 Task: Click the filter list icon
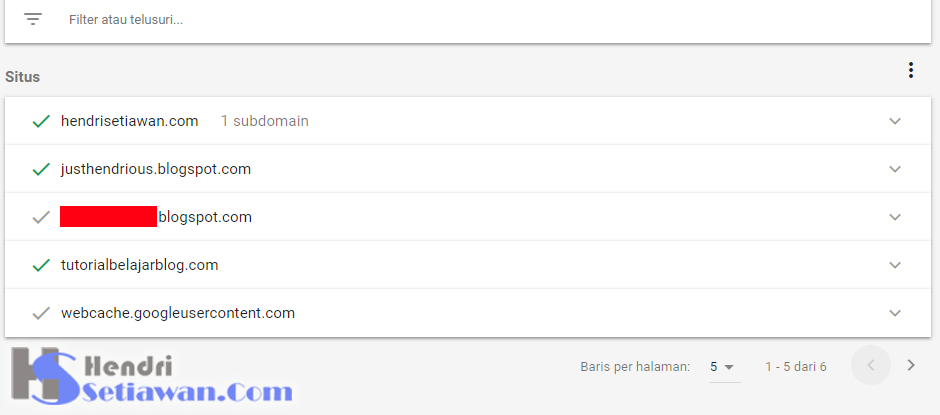(33, 19)
